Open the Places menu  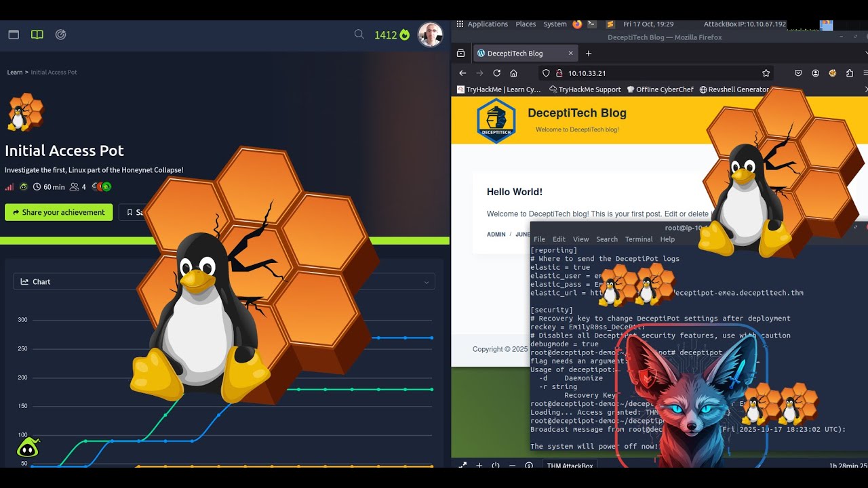526,24
